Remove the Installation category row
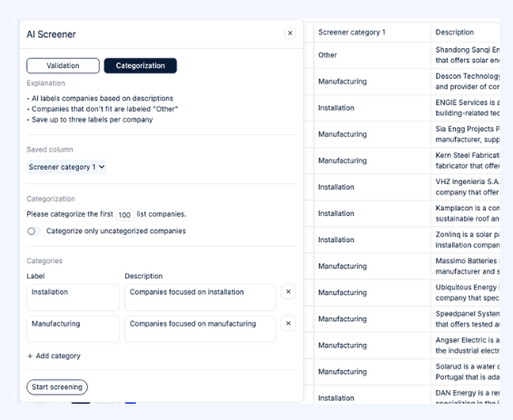Screen dimensions: 513x420 (288, 291)
